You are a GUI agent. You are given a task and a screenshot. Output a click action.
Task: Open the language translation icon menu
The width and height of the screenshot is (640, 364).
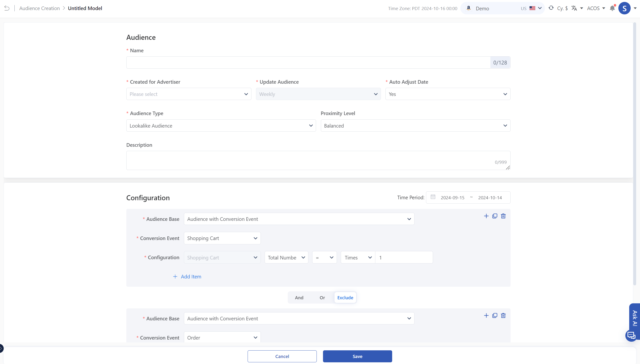pos(574,8)
